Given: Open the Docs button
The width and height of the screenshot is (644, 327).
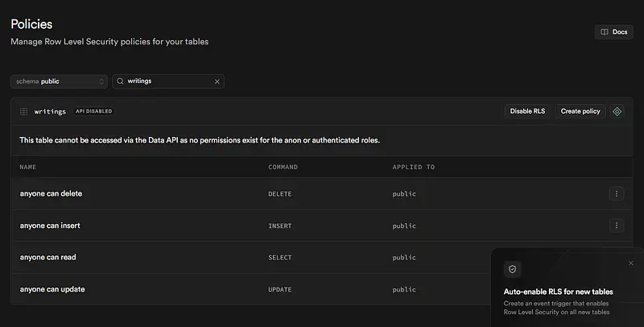Looking at the screenshot, I should pos(613,32).
